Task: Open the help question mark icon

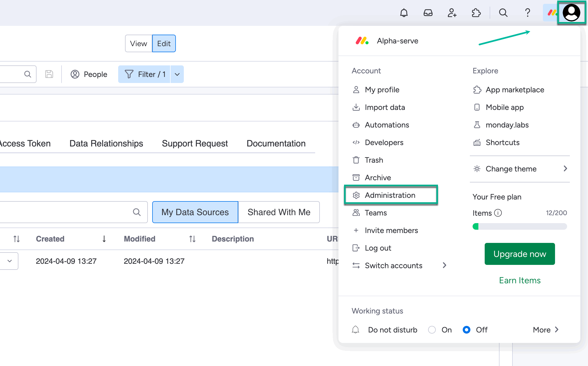Action: click(x=527, y=13)
